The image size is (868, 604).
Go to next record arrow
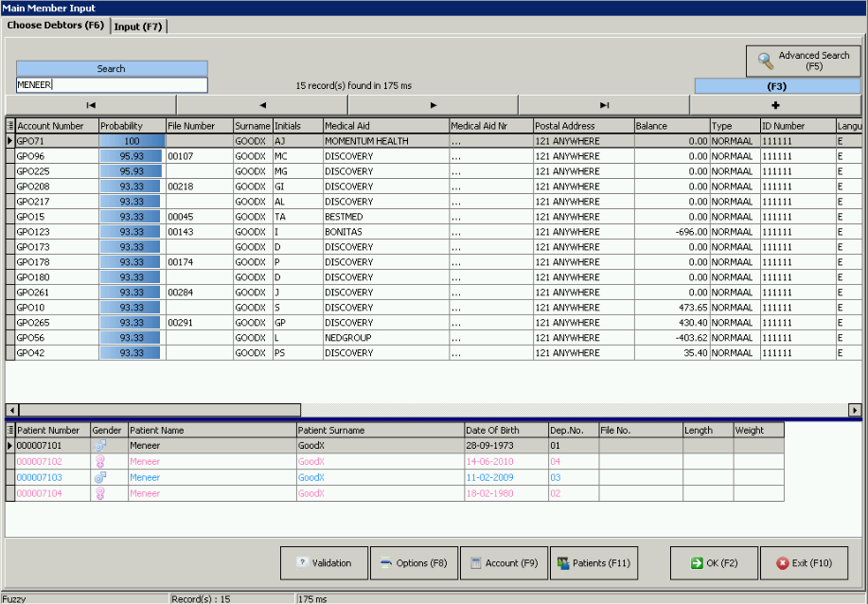(433, 105)
